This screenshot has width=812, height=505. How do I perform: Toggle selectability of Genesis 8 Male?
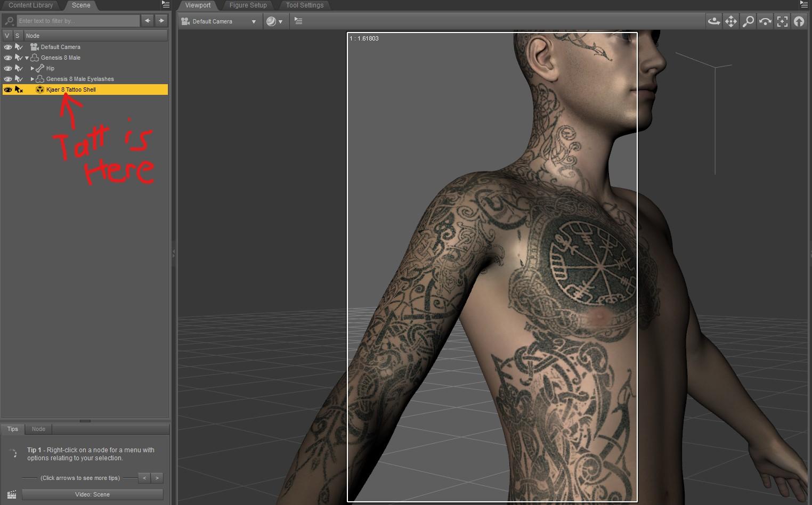point(19,58)
